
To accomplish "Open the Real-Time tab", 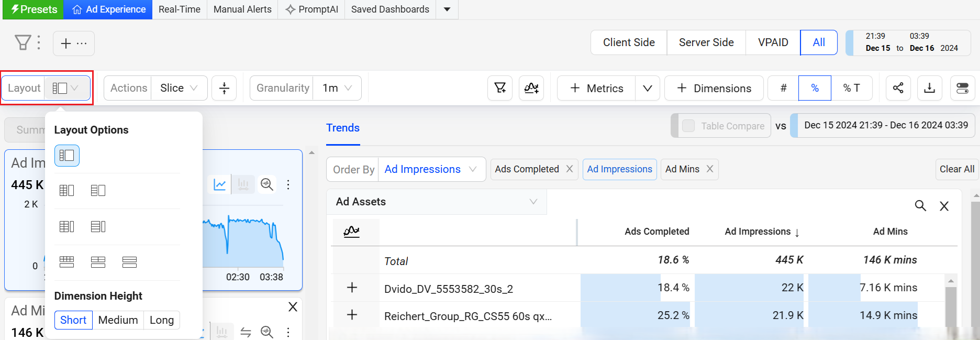I will pyautogui.click(x=179, y=9).
